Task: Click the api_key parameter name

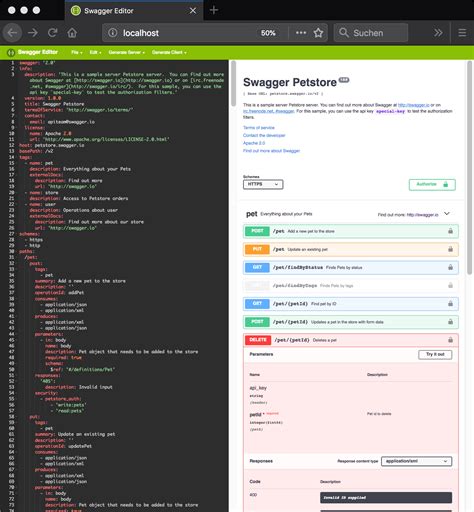Action: (x=258, y=388)
